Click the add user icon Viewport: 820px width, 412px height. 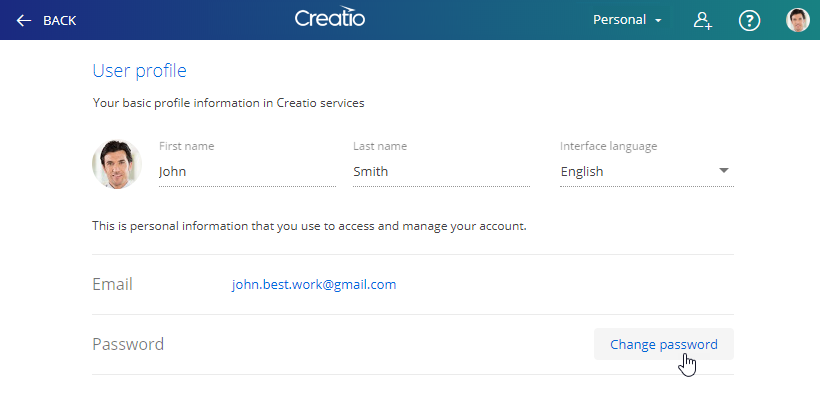[x=702, y=20]
